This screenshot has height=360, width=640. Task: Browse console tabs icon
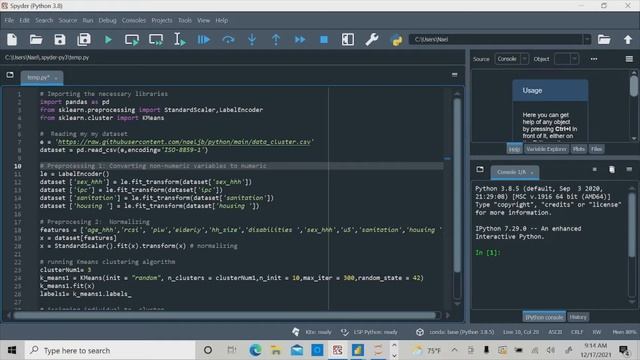point(480,169)
